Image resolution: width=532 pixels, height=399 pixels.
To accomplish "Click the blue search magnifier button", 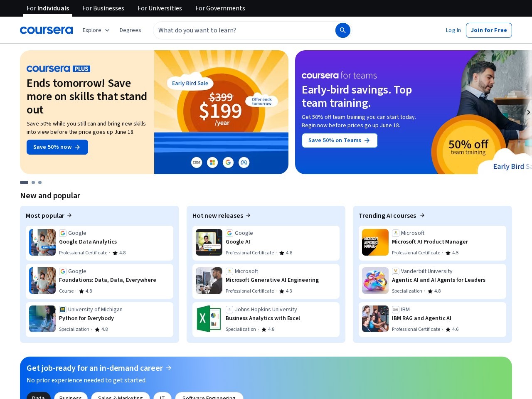I will [343, 30].
